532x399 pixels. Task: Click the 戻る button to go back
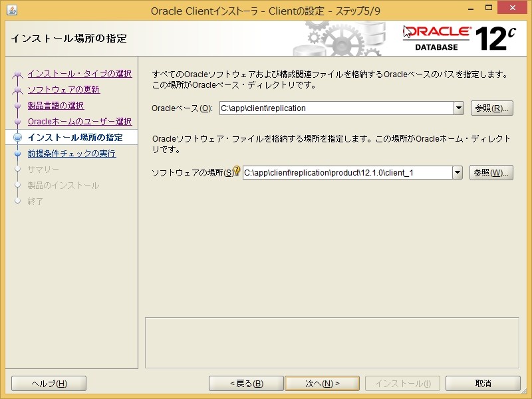click(245, 383)
